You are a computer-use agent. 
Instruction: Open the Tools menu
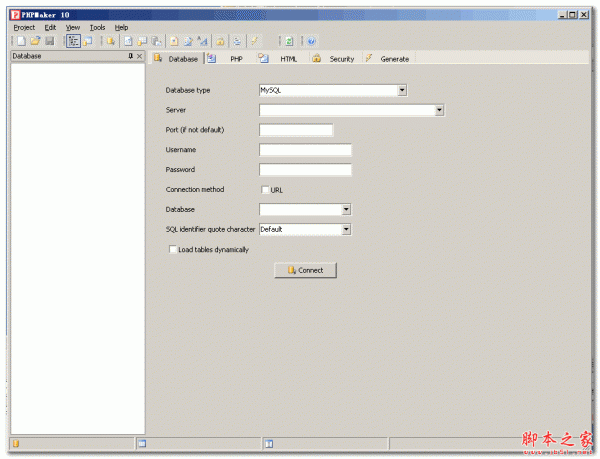pyautogui.click(x=97, y=28)
